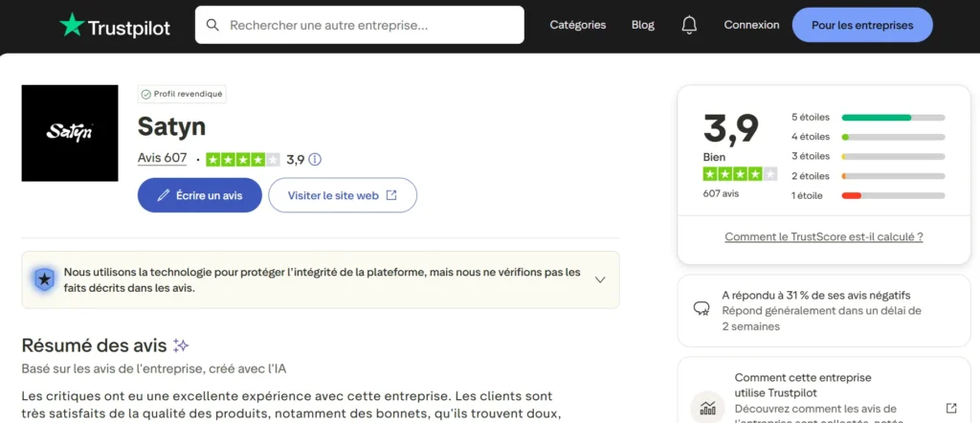Click the star rating under Bien

click(x=740, y=174)
